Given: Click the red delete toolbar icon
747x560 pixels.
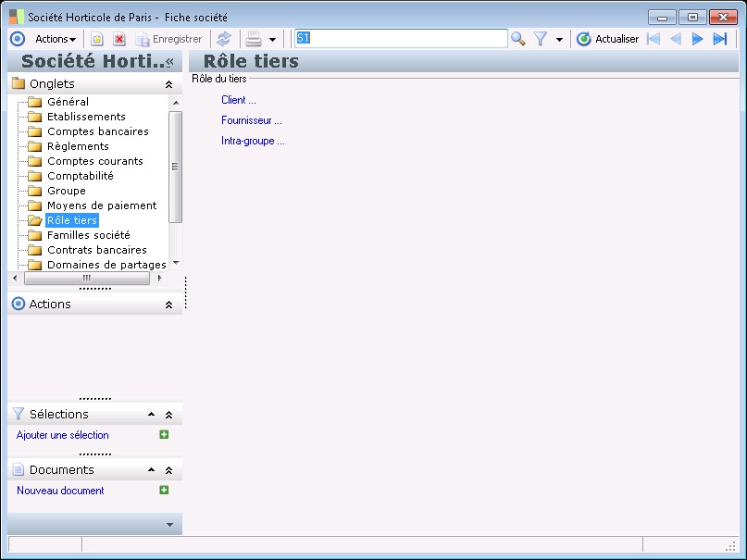Looking at the screenshot, I should (x=118, y=39).
